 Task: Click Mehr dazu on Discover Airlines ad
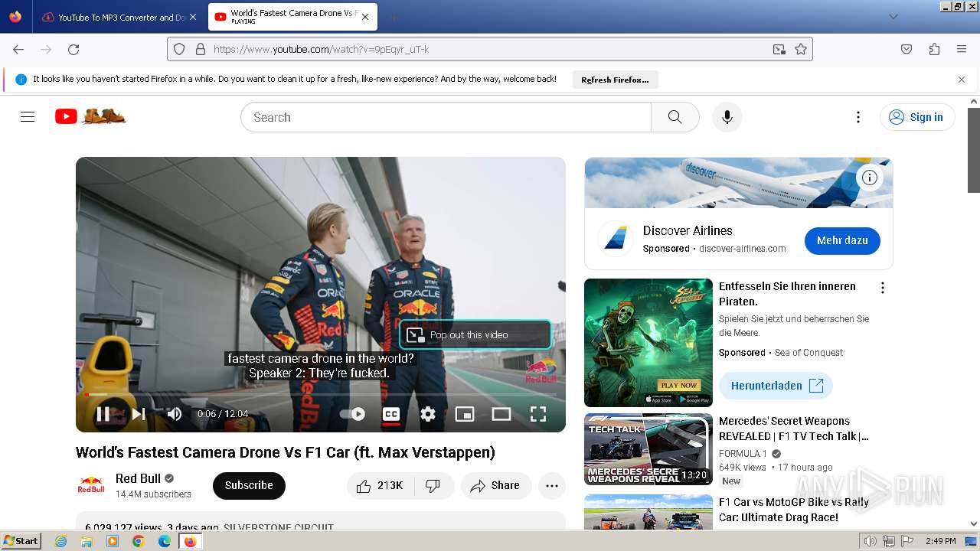coord(842,240)
